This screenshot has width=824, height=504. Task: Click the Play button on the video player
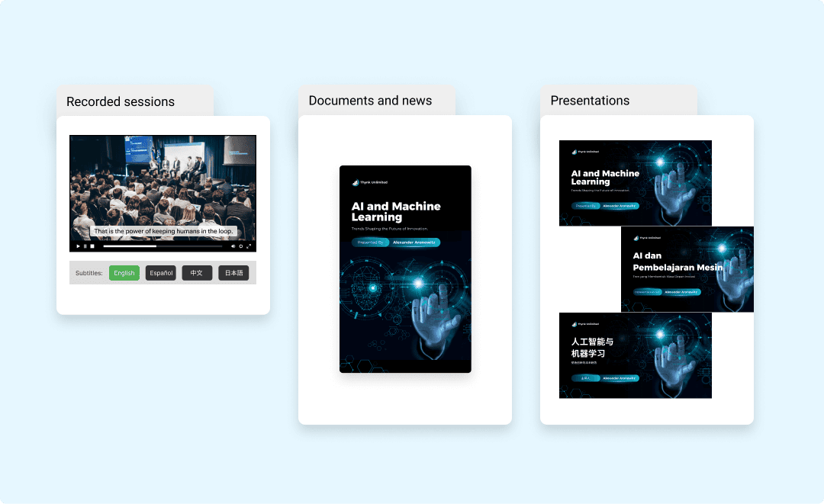(78, 246)
